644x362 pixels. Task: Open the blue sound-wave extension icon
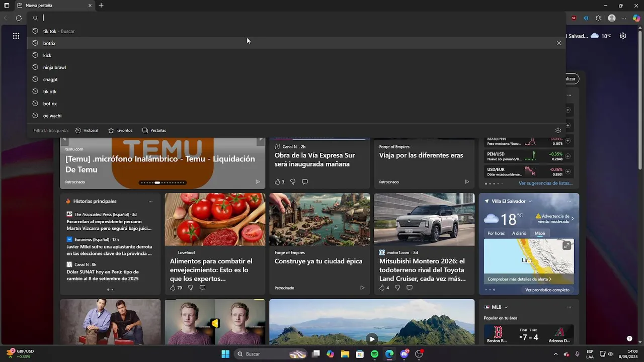point(586,18)
